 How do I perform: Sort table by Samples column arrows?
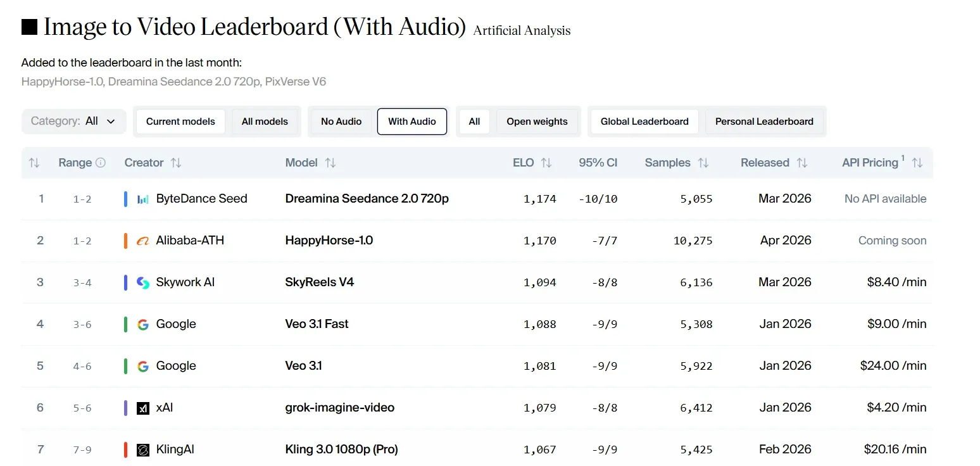click(x=703, y=163)
